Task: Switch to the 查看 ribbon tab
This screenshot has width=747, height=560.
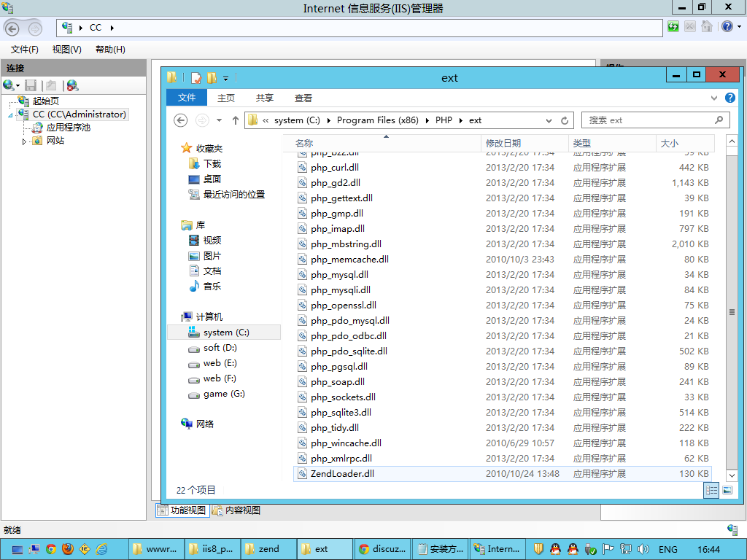Action: (303, 98)
